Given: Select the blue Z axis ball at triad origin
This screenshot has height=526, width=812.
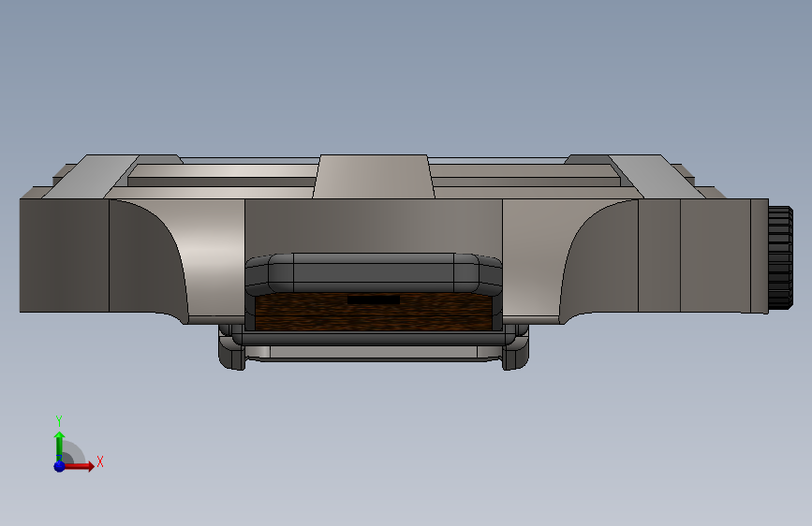Looking at the screenshot, I should (60, 466).
